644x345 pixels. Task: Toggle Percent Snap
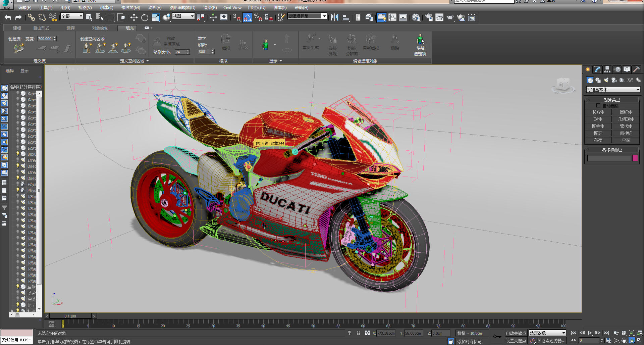tap(258, 17)
